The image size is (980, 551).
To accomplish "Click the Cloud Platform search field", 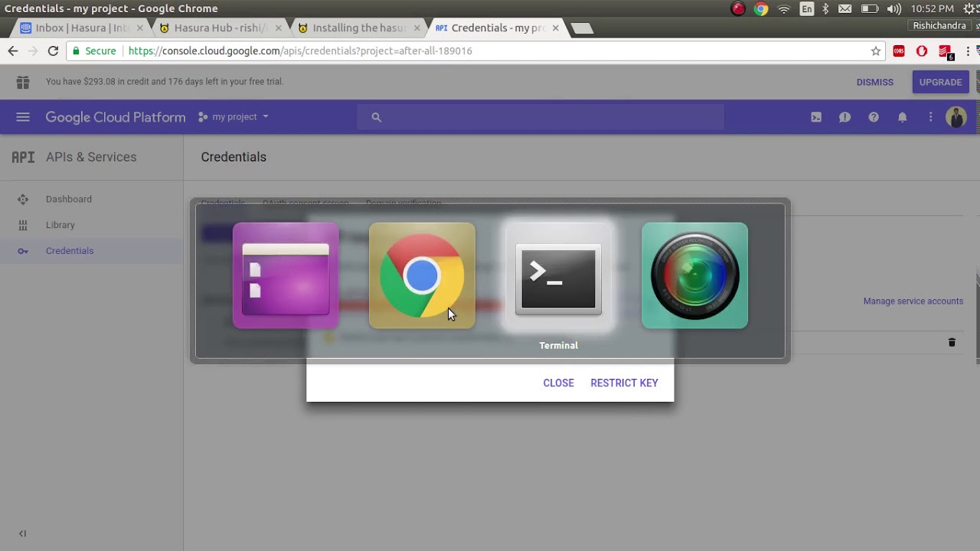I will coord(540,117).
